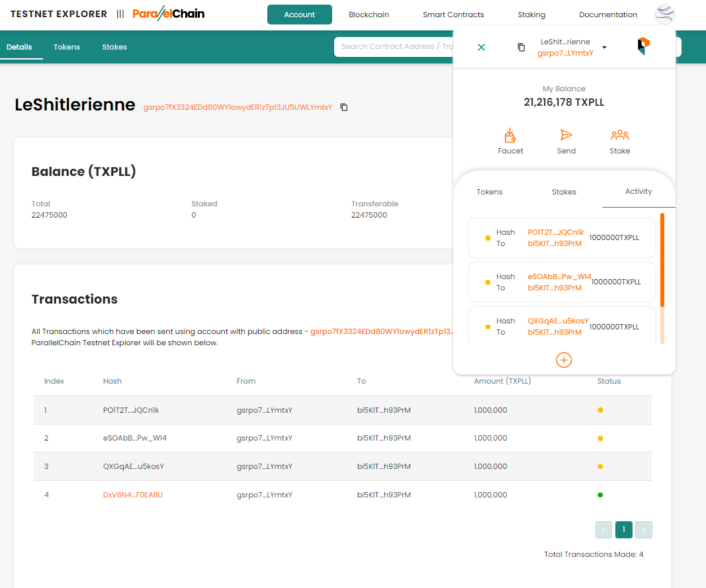Click address link in Transactions description
The image size is (706, 588).
381,331
